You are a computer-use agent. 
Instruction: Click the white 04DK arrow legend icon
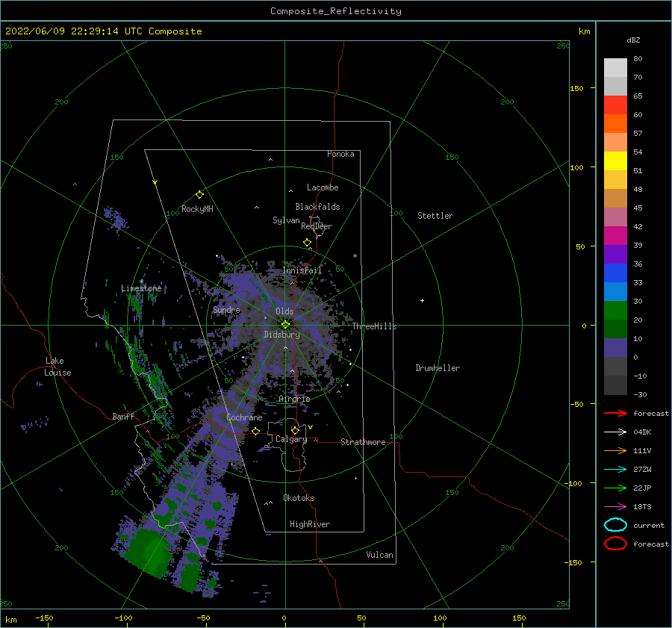click(615, 432)
